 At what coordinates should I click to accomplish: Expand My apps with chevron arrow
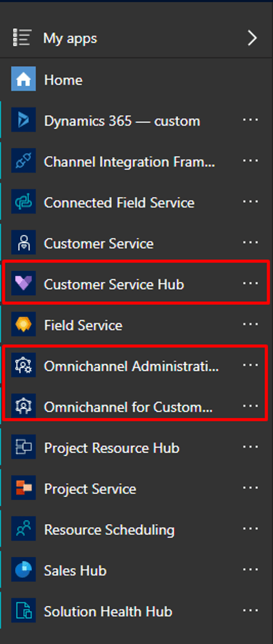click(x=252, y=38)
